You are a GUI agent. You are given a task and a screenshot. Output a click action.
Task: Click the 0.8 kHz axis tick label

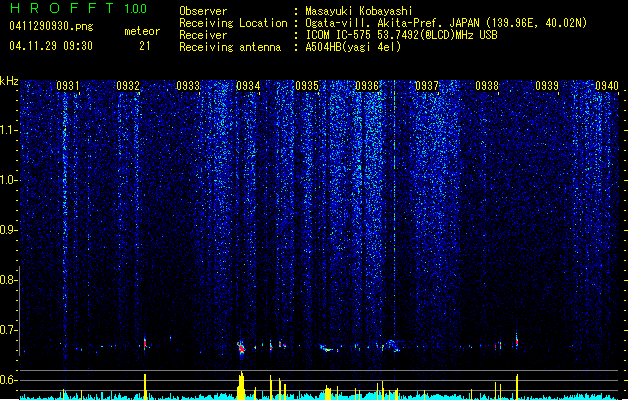point(7,280)
